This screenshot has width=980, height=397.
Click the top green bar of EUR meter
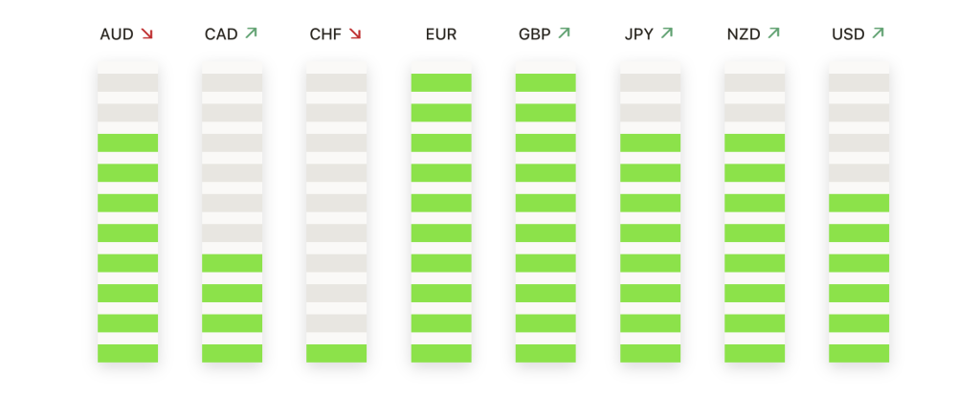(x=441, y=82)
